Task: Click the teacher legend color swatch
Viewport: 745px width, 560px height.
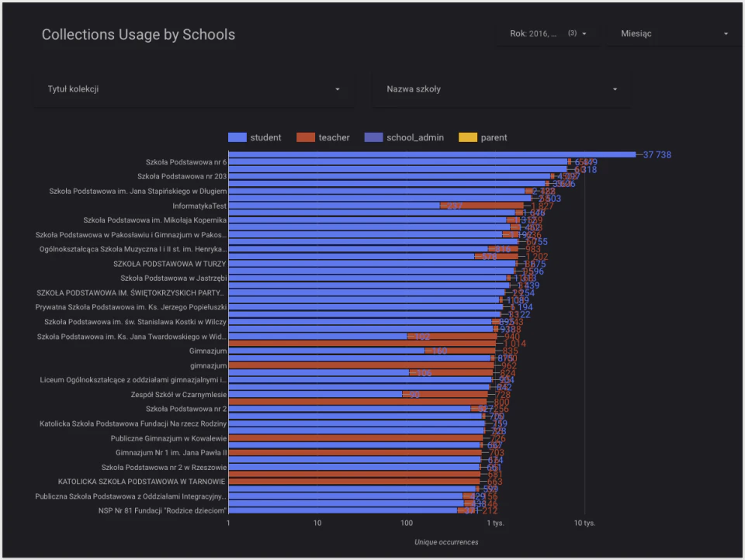Action: pos(306,138)
